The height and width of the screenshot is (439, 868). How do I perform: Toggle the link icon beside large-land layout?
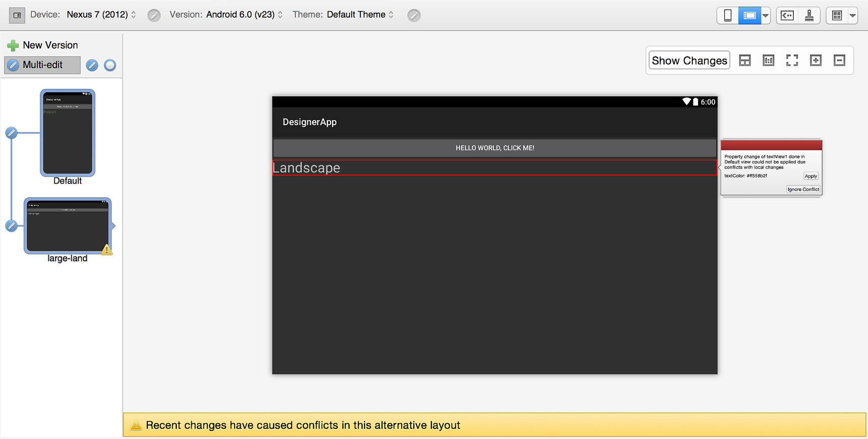11,226
